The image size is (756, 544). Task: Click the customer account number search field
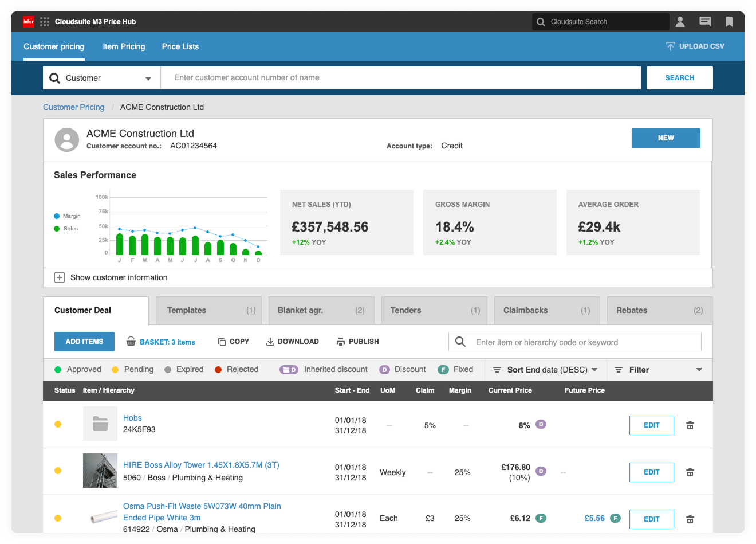point(401,78)
